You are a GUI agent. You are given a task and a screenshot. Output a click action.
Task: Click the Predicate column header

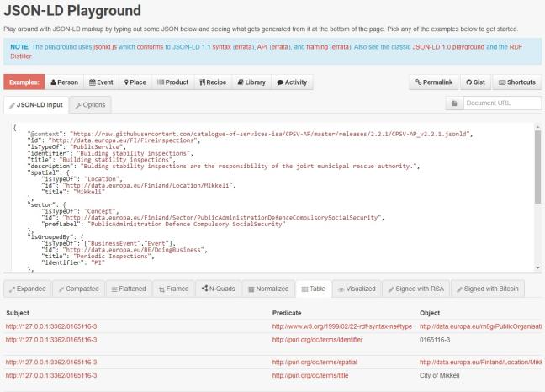tap(287, 313)
